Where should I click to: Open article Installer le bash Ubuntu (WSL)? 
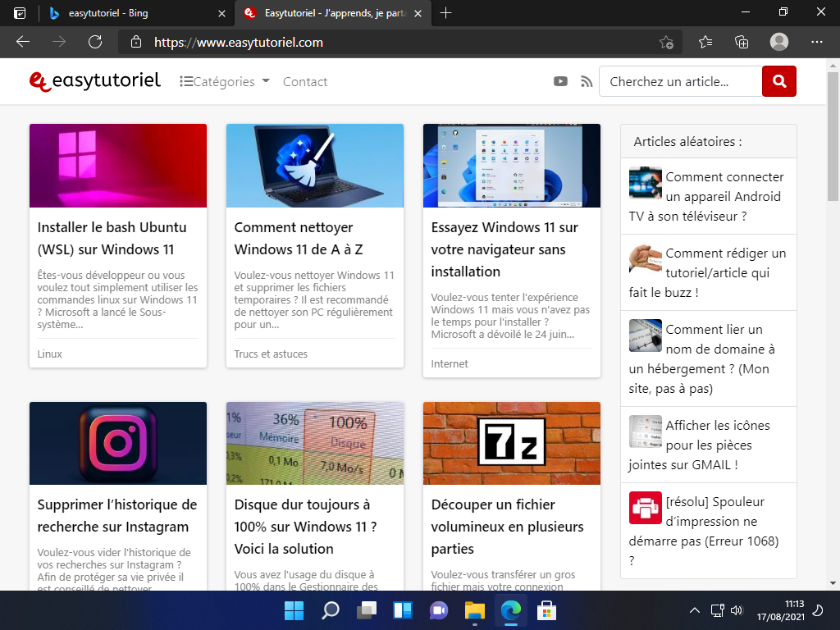pyautogui.click(x=112, y=239)
